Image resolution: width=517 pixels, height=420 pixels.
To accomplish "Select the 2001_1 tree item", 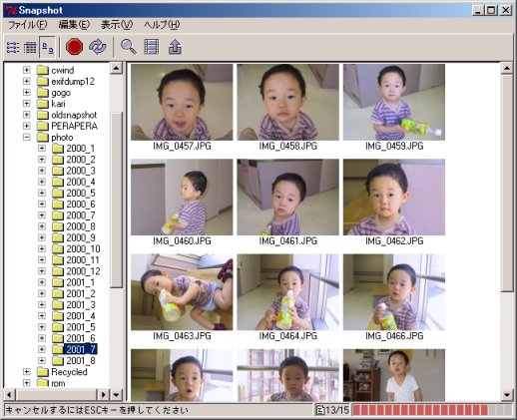I will point(81,282).
